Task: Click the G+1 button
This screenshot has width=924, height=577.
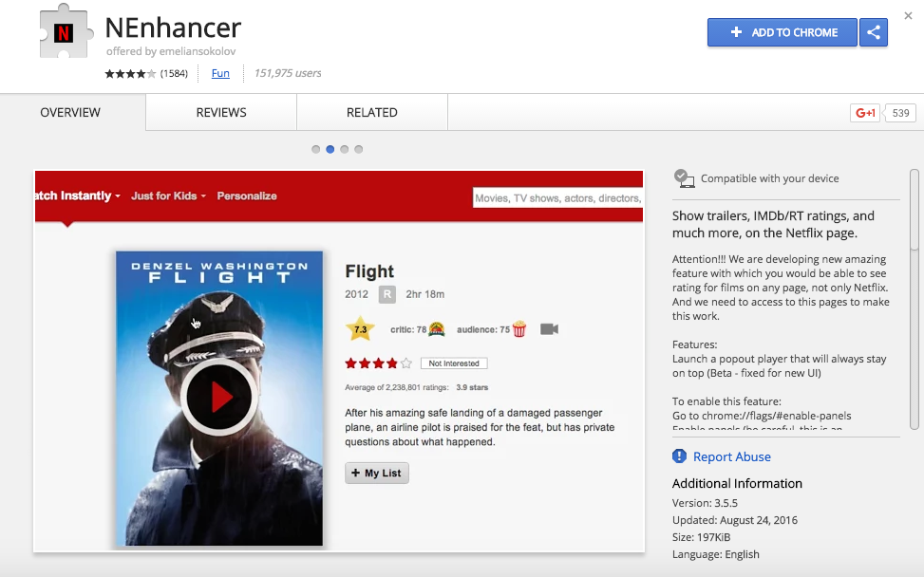Action: pyautogui.click(x=865, y=113)
